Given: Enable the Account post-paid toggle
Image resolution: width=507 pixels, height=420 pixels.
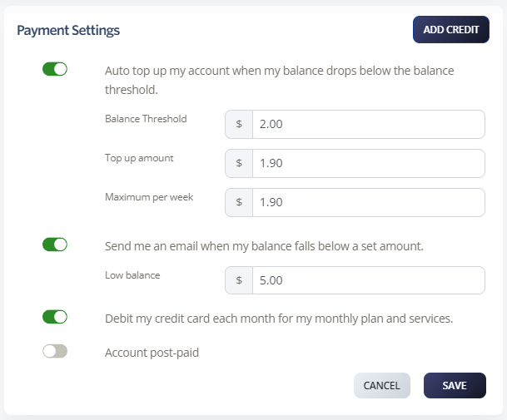Looking at the screenshot, I should [55, 352].
